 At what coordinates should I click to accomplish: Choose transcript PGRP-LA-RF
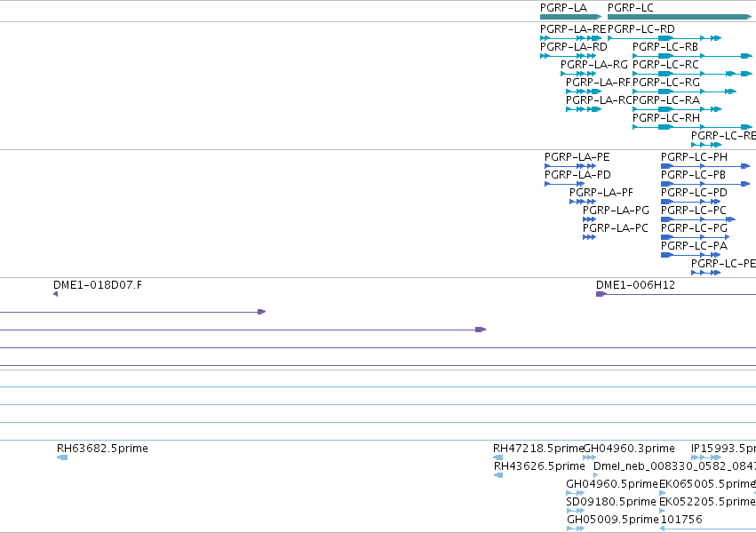pyautogui.click(x=584, y=91)
